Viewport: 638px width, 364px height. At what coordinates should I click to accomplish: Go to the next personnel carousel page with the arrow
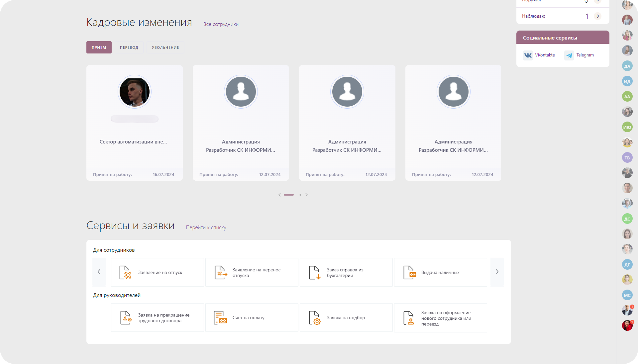tap(307, 195)
